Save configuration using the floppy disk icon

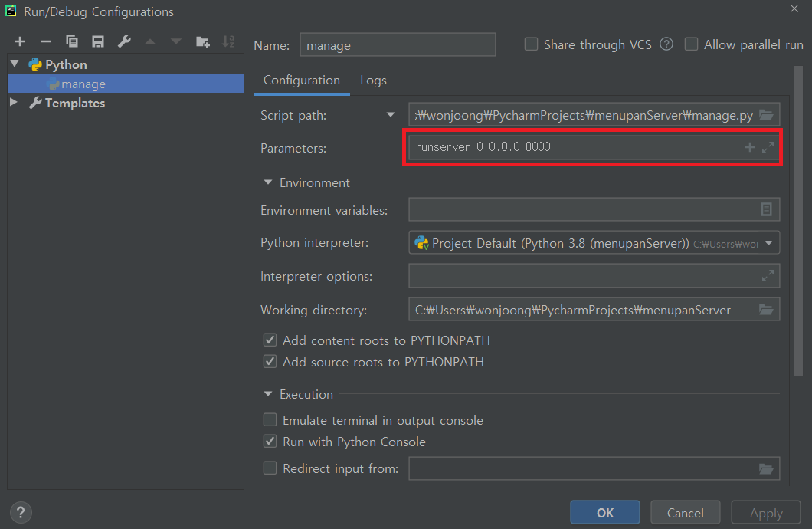pos(98,41)
